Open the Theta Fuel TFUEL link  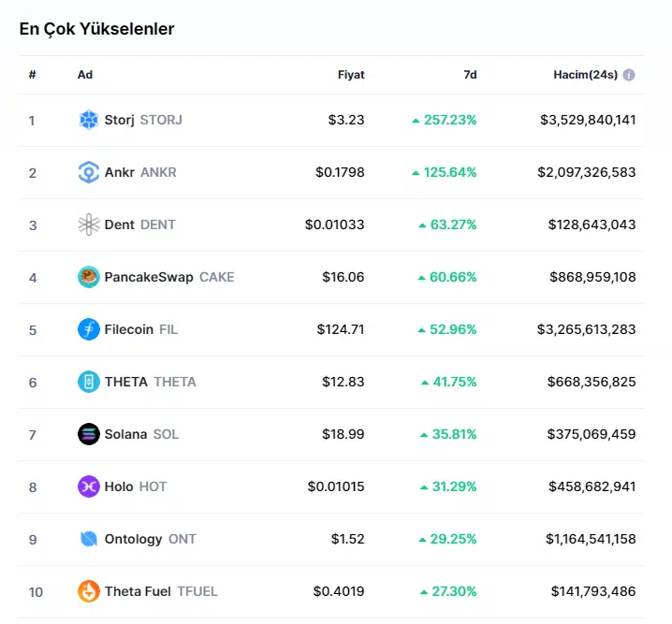(x=161, y=591)
